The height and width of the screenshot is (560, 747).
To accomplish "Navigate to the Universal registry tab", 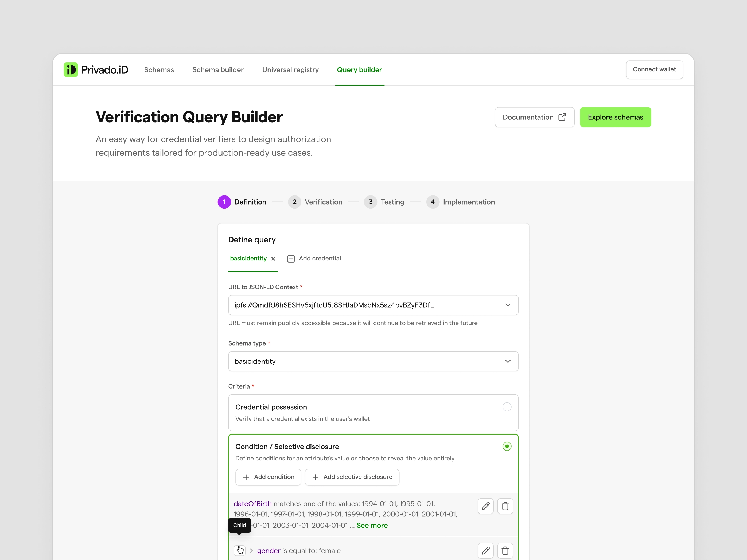I will pos(290,69).
